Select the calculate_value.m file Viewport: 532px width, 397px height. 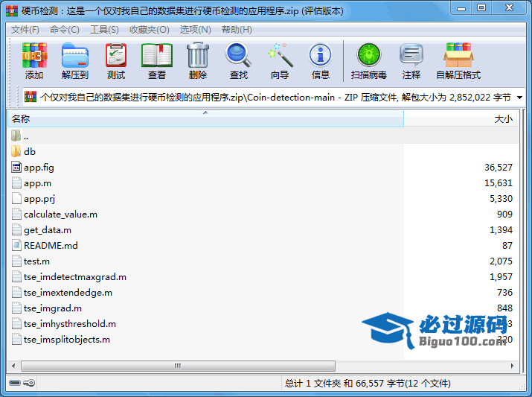pyautogui.click(x=60, y=215)
